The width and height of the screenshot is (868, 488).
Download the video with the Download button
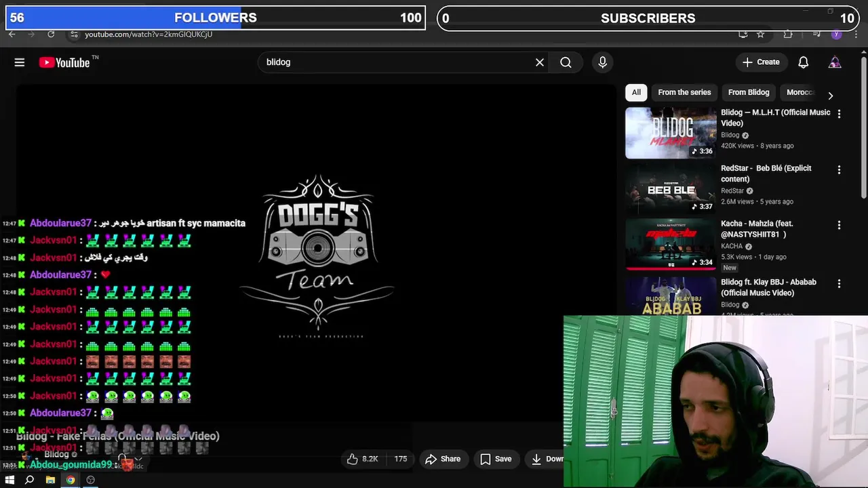[x=545, y=459]
